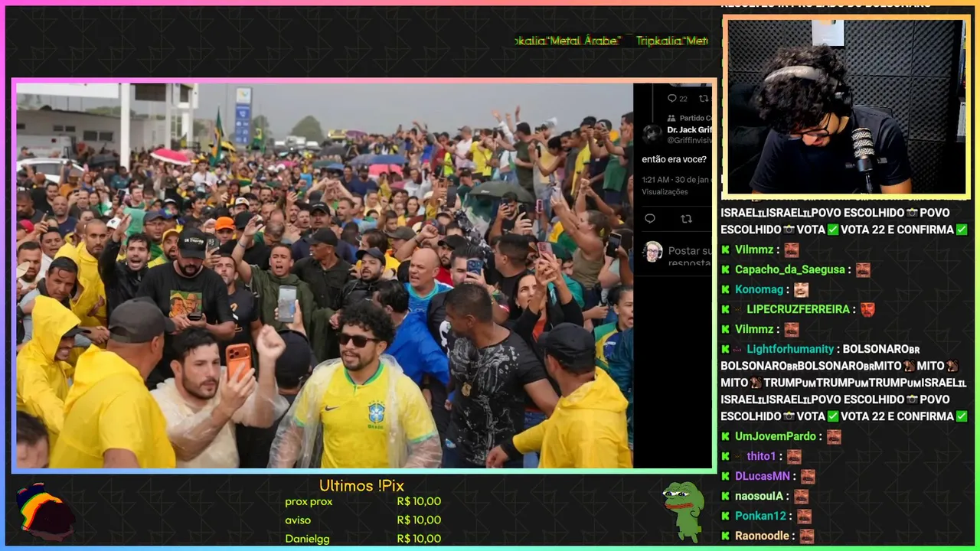Click the Ultimos !Pix heading

[x=361, y=486]
